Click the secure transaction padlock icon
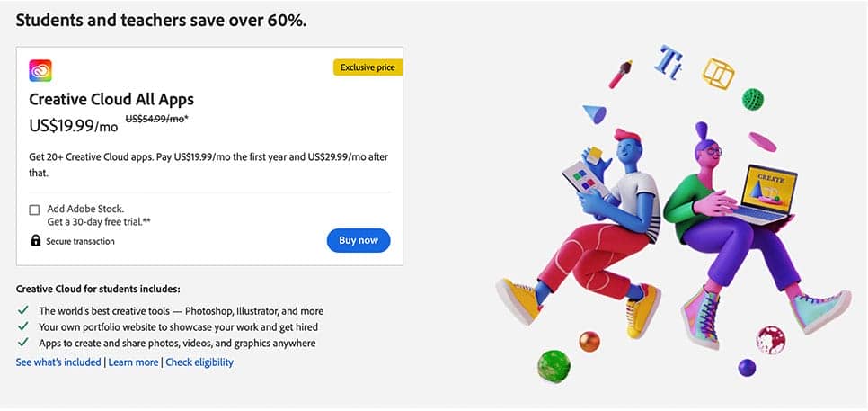 [35, 241]
